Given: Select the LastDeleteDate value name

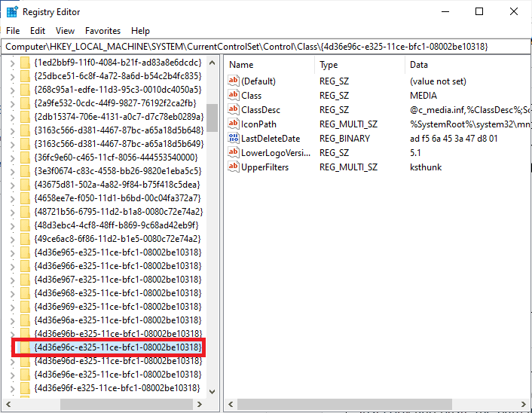Looking at the screenshot, I should [271, 139].
